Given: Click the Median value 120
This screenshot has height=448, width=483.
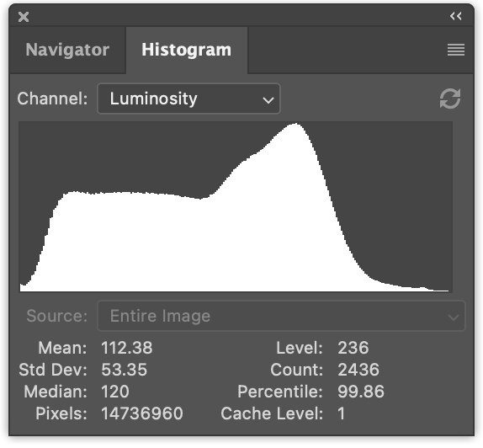Looking at the screenshot, I should pyautogui.click(x=115, y=392).
